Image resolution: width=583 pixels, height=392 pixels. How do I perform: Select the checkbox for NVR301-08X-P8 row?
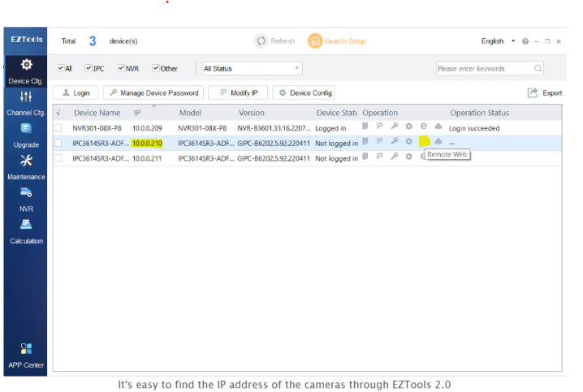58,128
